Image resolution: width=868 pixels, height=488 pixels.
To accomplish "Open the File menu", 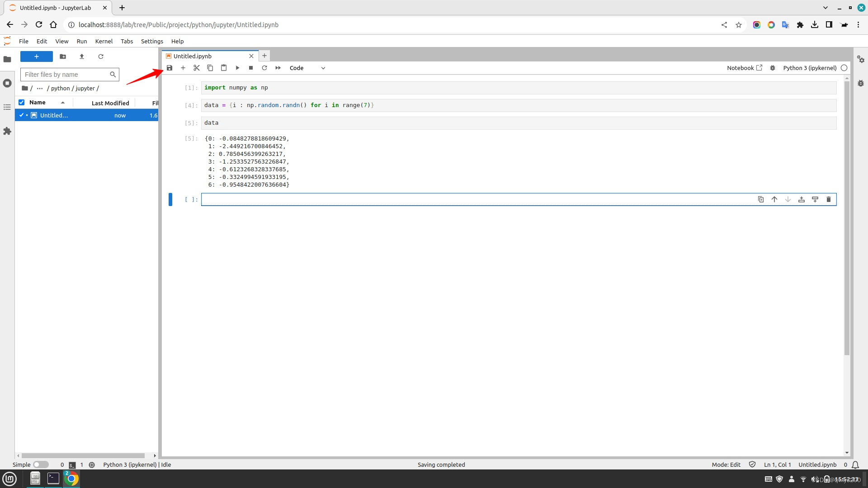I will click(24, 41).
